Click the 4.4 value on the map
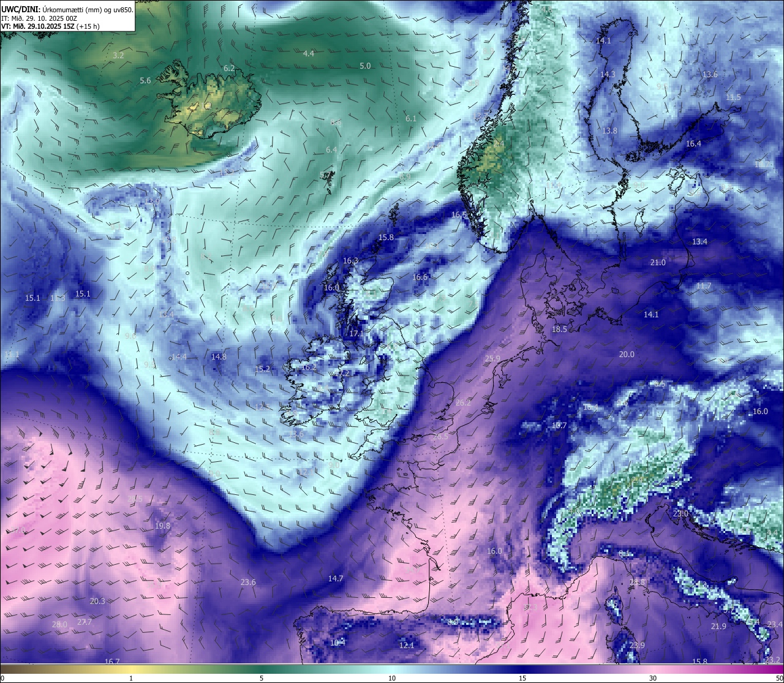This screenshot has height=683, width=784. (309, 54)
